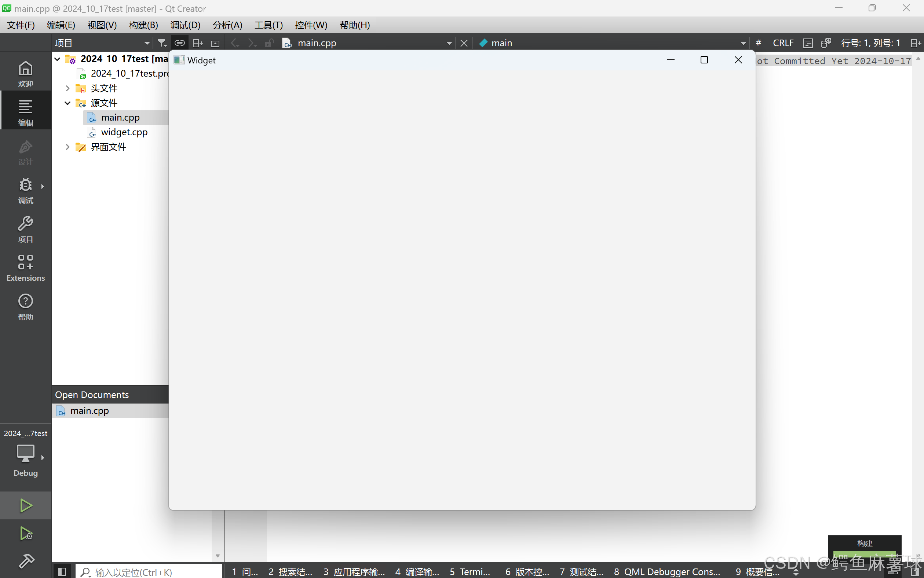Click the document layout icon next to CRLF
Image resolution: width=924 pixels, height=578 pixels.
(x=808, y=43)
